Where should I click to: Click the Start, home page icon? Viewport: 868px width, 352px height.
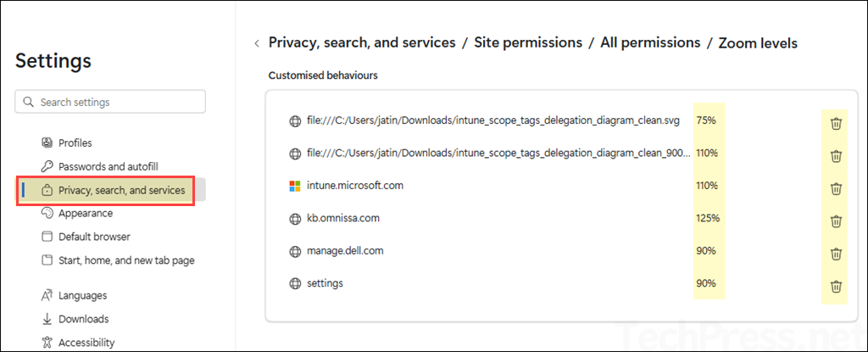point(47,260)
